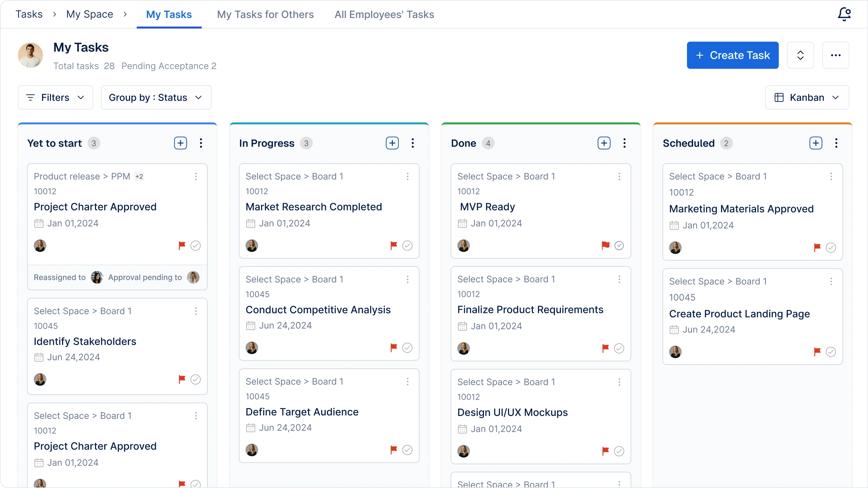Add a task to Yet to start column
This screenshot has width=868, height=488.
coord(180,143)
